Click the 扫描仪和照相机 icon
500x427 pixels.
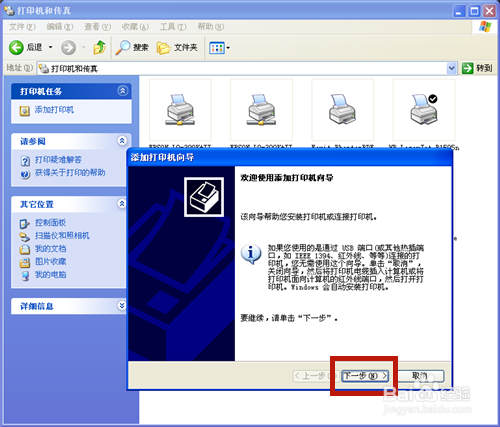tap(25, 237)
